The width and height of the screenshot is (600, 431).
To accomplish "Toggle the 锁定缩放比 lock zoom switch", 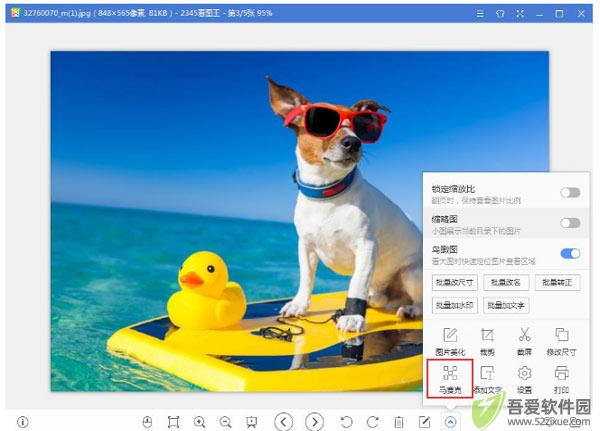I will tap(570, 193).
